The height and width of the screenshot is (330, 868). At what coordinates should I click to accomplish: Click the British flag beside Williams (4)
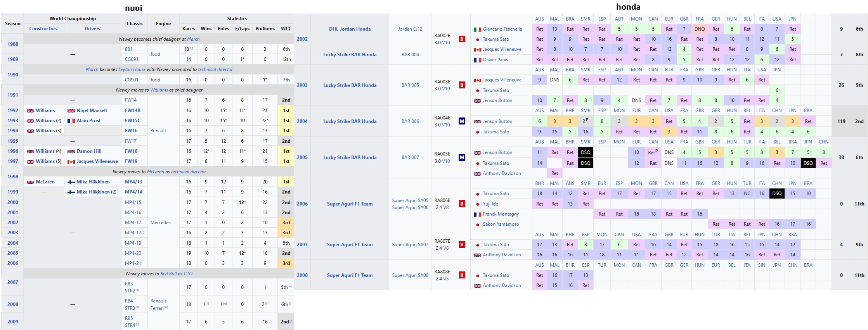point(30,151)
